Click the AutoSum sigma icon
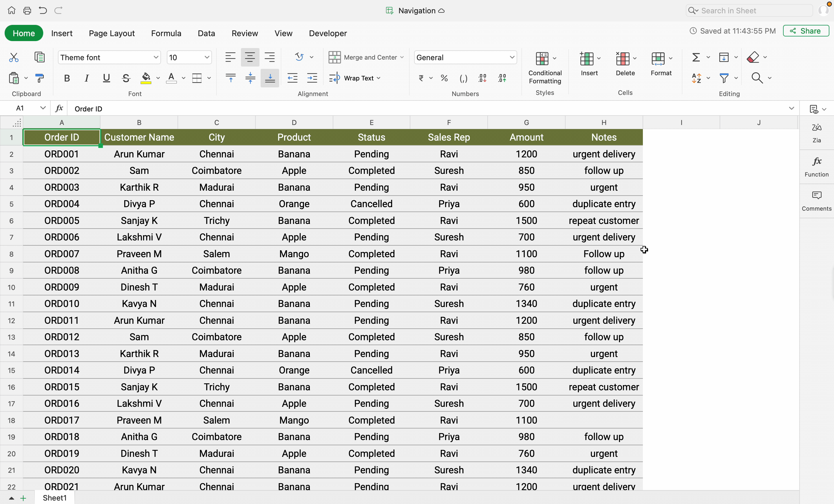Image resolution: width=834 pixels, height=504 pixels. [x=696, y=57]
